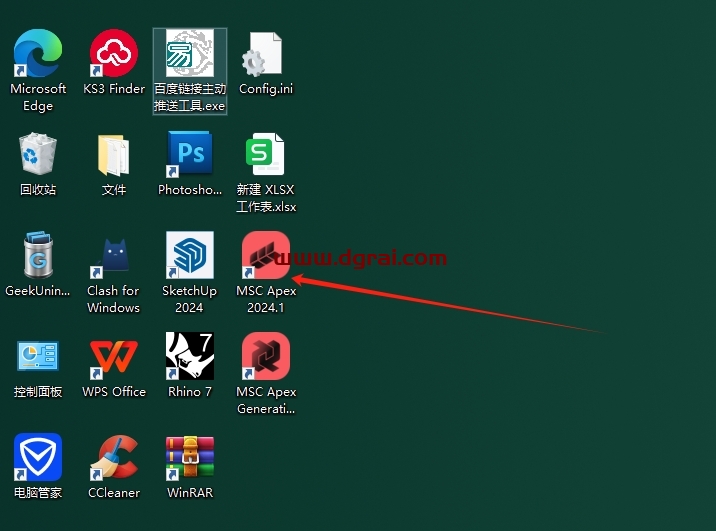Select the 文件 folder icon
This screenshot has height=531, width=716.
114,155
